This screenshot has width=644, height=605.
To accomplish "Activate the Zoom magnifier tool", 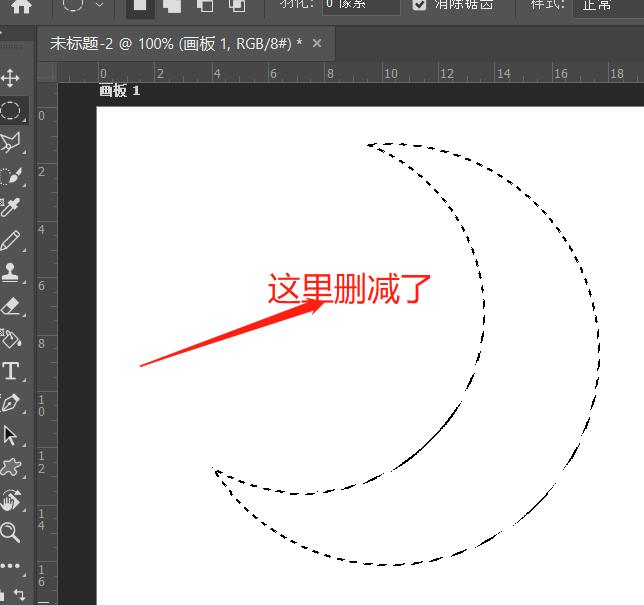I will click(11, 532).
